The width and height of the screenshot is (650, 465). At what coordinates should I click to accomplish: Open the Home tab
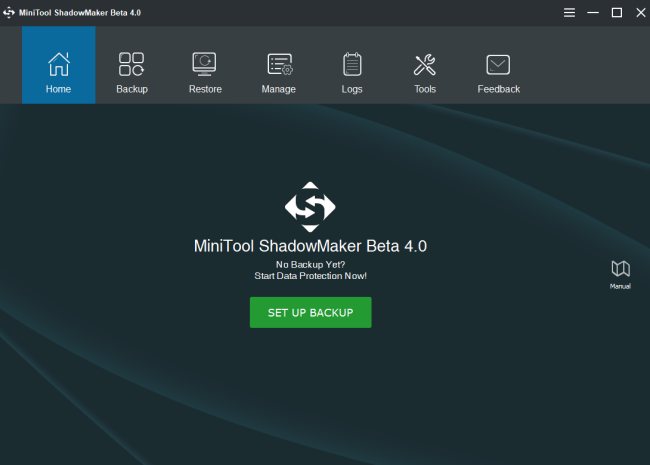pyautogui.click(x=58, y=65)
